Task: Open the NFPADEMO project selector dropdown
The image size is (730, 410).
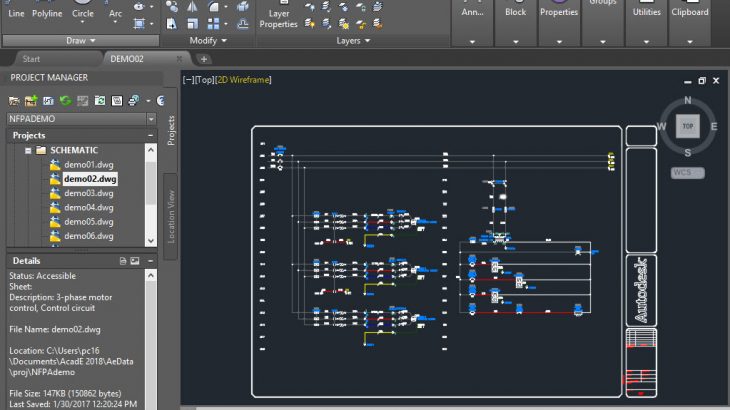Action: click(x=151, y=119)
